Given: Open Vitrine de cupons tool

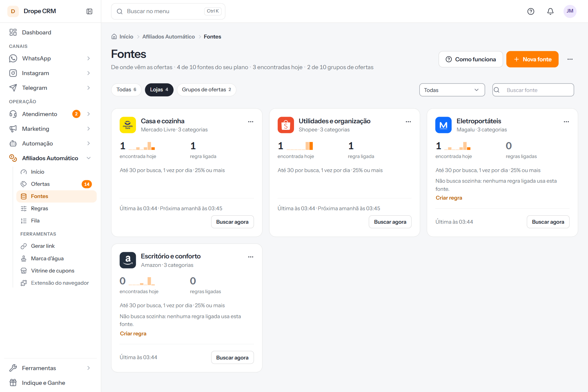Looking at the screenshot, I should pyautogui.click(x=56, y=271).
